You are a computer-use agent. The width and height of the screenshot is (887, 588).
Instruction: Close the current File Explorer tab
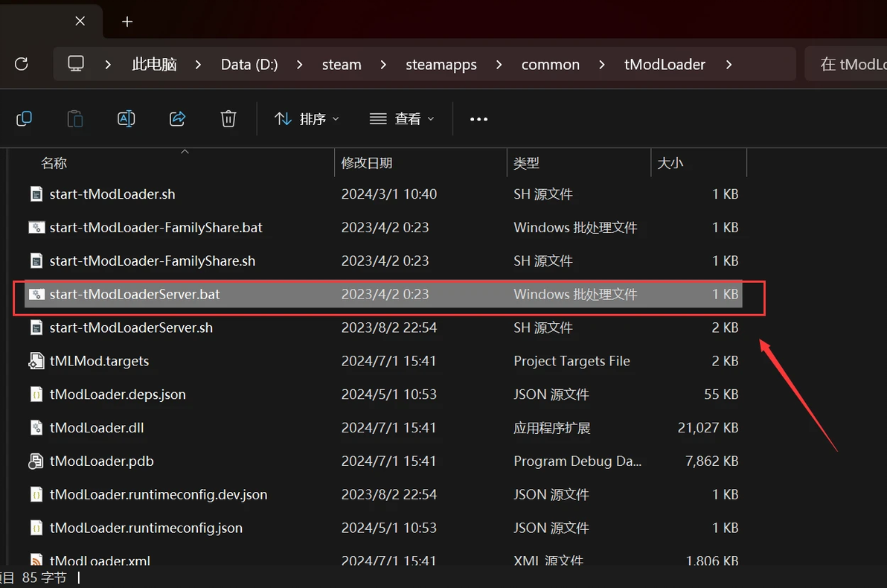[80, 21]
